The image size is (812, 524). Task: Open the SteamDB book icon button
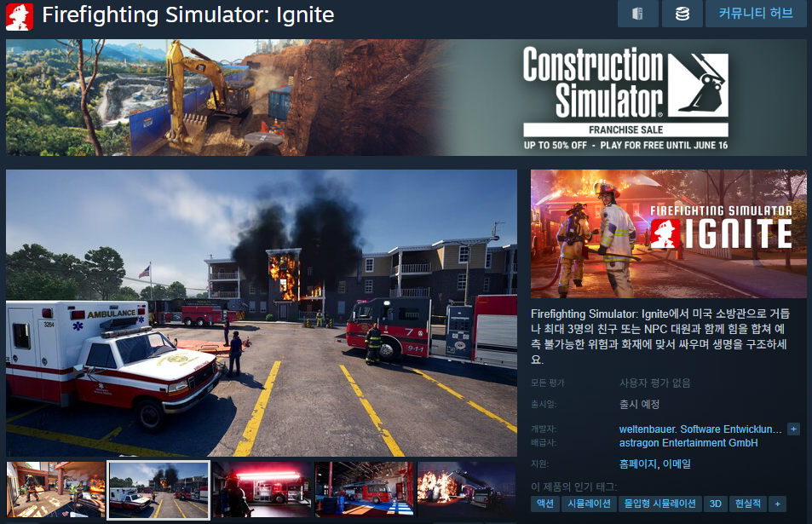638,14
